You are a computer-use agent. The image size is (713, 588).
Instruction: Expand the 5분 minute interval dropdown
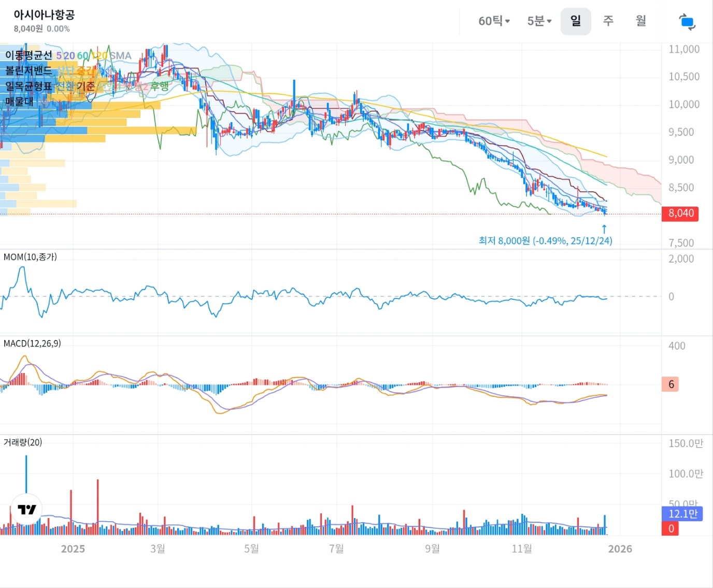(539, 21)
